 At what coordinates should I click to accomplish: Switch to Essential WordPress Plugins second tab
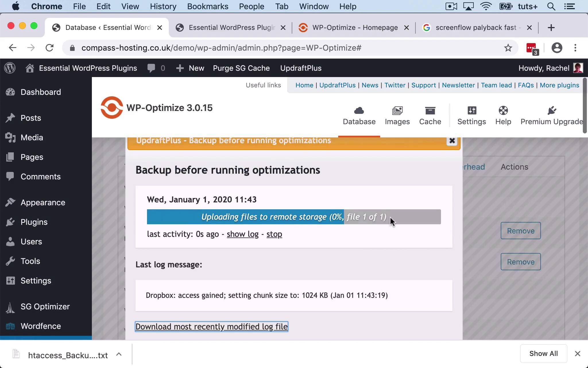231,28
